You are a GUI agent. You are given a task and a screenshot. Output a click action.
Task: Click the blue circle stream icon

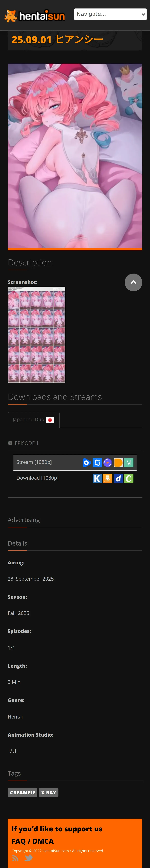pyautogui.click(x=87, y=463)
